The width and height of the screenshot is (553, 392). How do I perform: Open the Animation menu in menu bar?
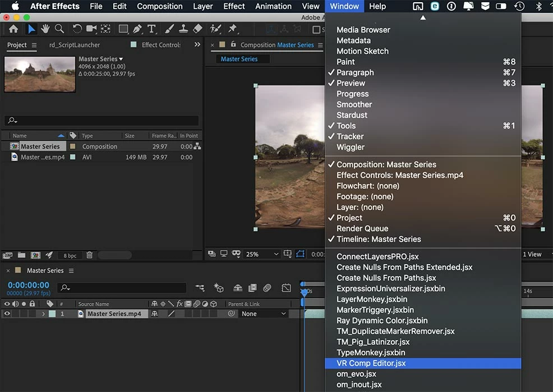[x=273, y=6]
